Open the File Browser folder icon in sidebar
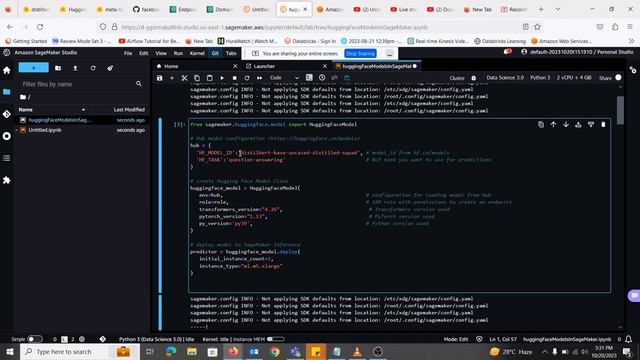640x360 pixels. [x=7, y=92]
